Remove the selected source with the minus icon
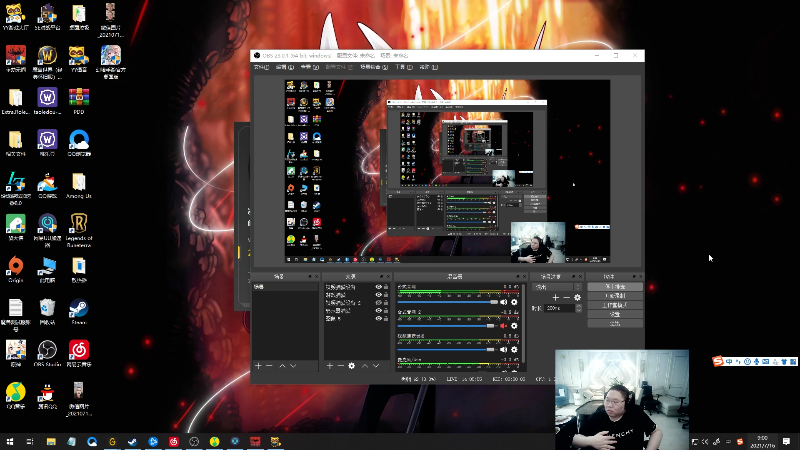Screen dimensions: 800x450 pos(340,366)
